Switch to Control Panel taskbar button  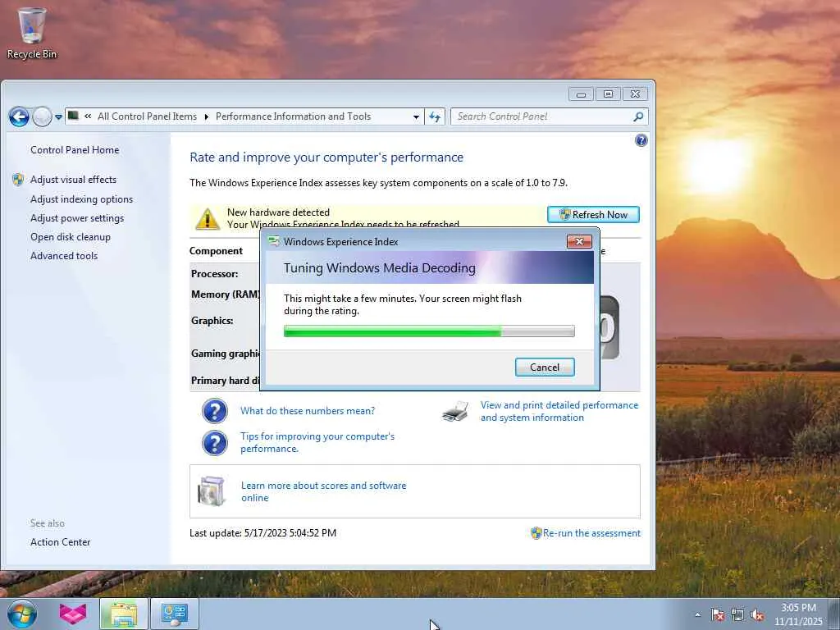[175, 614]
